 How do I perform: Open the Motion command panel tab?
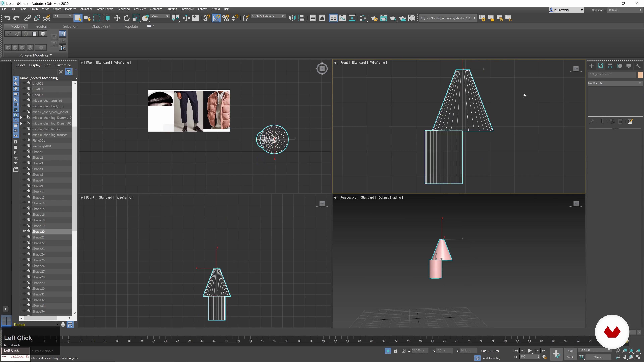tap(620, 66)
